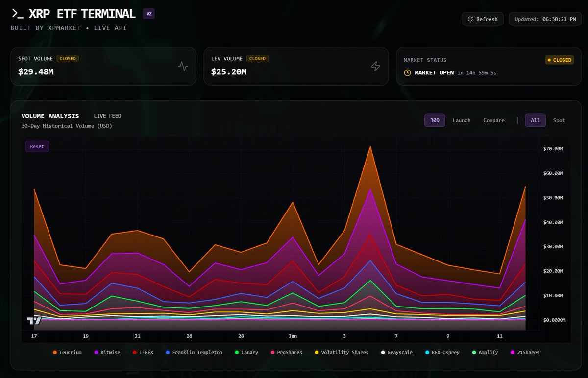Click the market open clock icon
Viewport: 588px width, 378px height.
pyautogui.click(x=408, y=72)
